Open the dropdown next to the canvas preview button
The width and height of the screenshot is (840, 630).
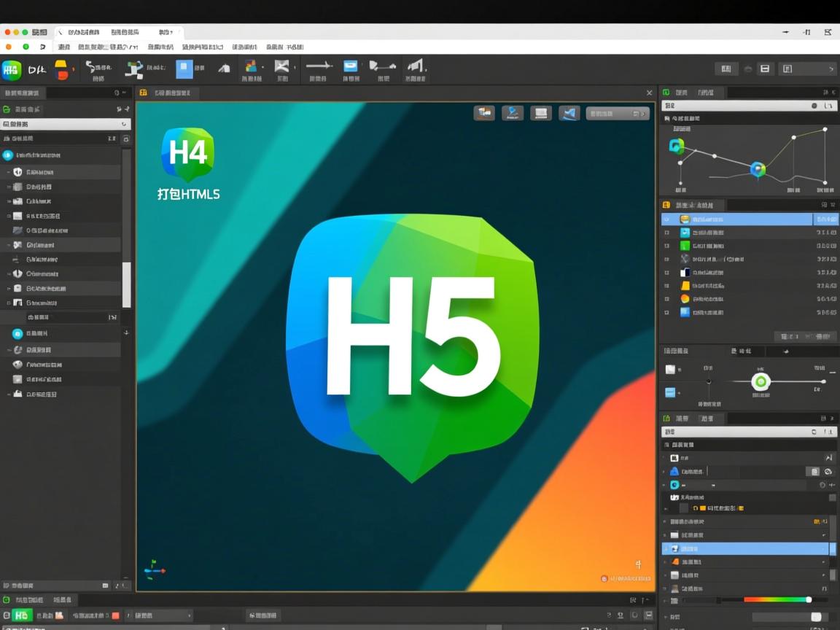[x=644, y=114]
